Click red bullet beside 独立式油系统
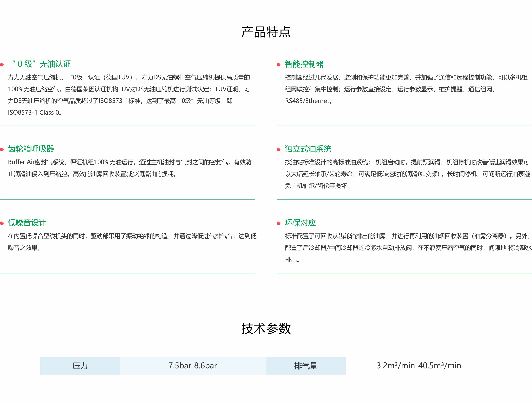The width and height of the screenshot is (532, 403). [x=279, y=150]
